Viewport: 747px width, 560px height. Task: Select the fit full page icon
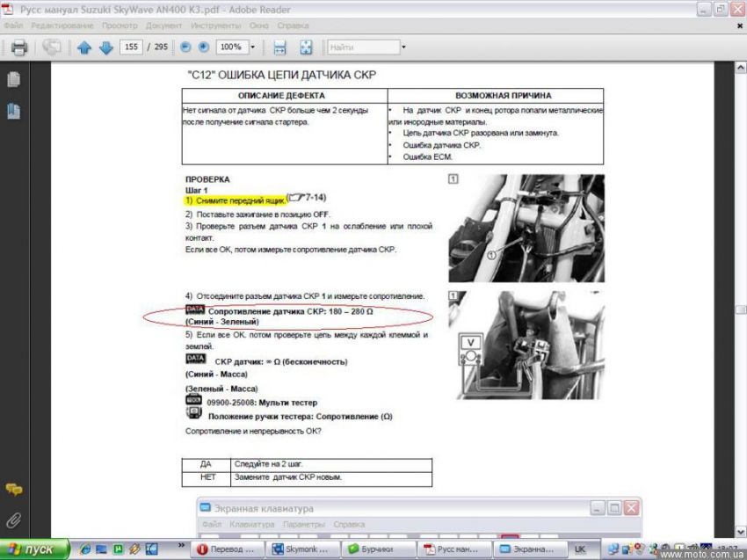point(306,47)
